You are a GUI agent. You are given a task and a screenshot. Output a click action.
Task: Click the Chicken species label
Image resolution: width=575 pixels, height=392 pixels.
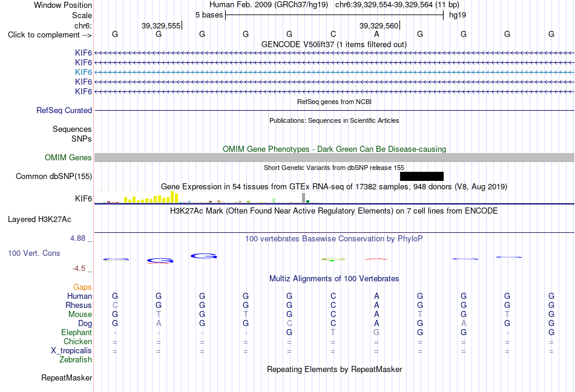[77, 341]
